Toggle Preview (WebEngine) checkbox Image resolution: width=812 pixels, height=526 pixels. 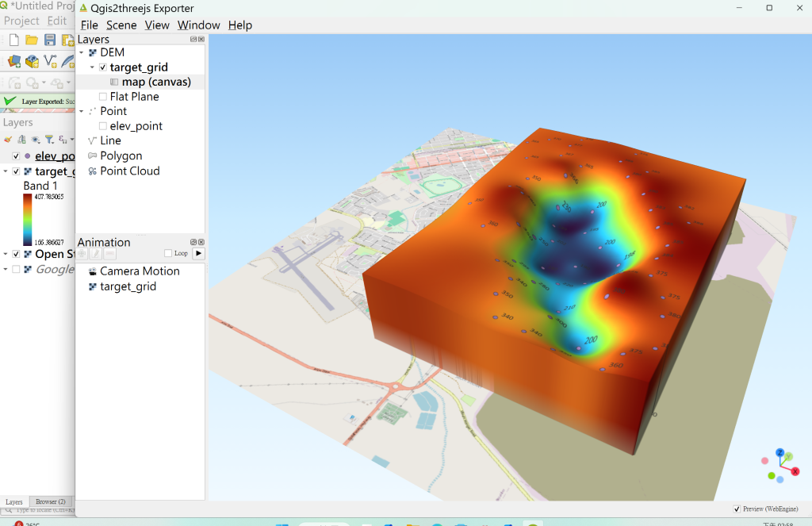[x=737, y=509]
